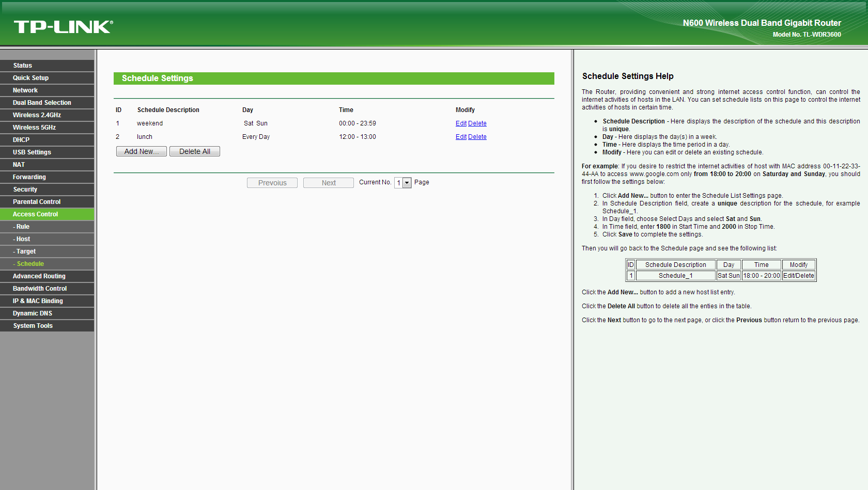Open IP & MAC Binding menu
Image resolution: width=868 pixels, height=490 pixels.
pos(47,301)
